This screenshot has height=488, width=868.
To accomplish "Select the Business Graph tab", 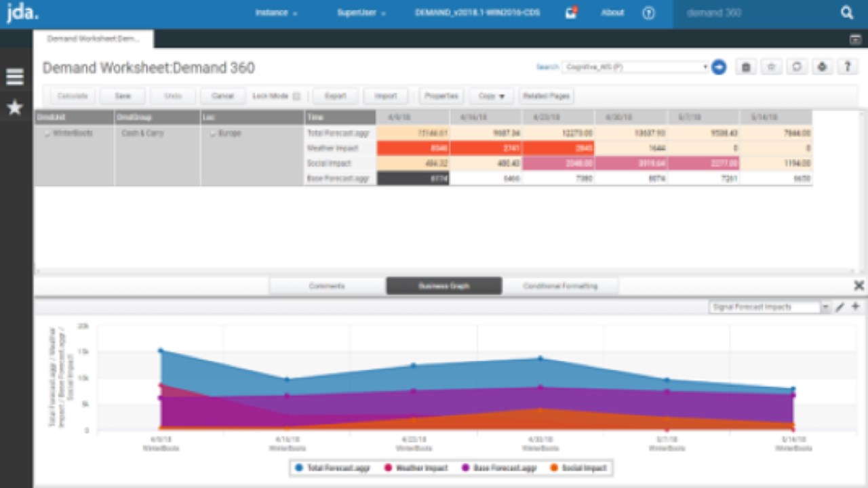I will 444,286.
